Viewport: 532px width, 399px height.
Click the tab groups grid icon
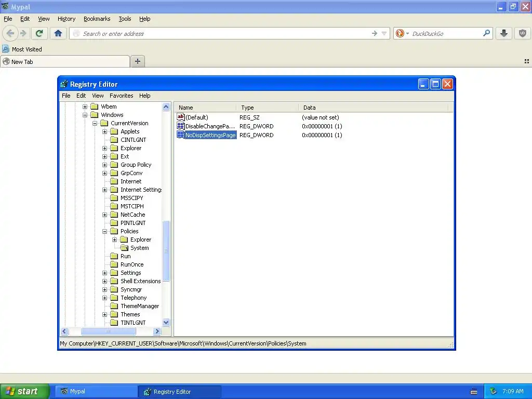point(527,61)
